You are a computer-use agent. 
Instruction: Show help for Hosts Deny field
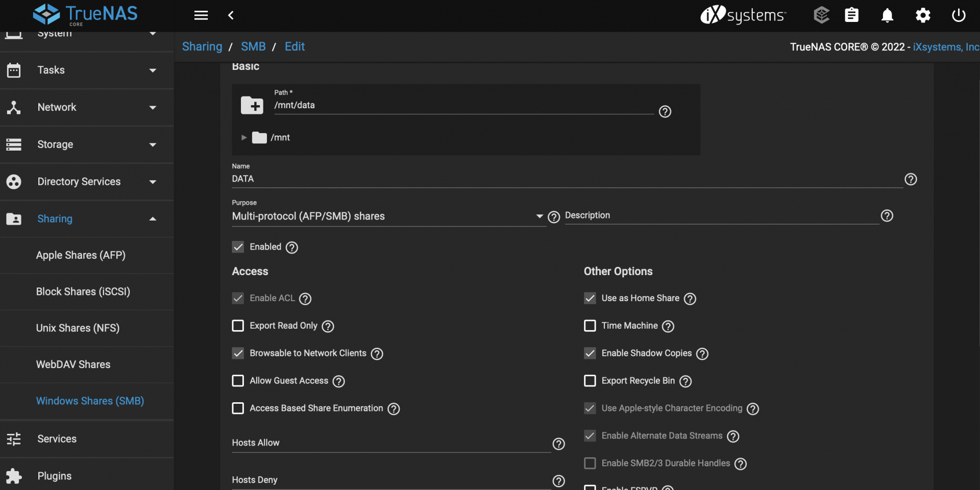(559, 481)
